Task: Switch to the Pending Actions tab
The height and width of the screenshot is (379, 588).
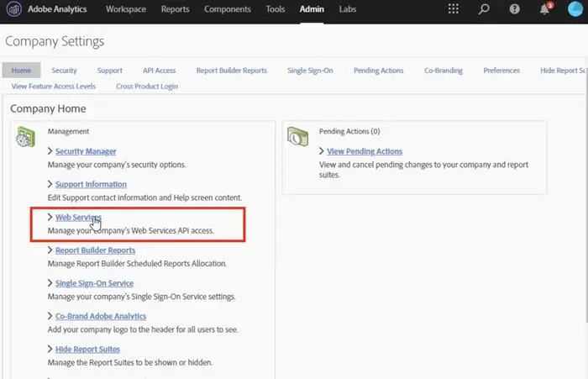Action: click(378, 71)
